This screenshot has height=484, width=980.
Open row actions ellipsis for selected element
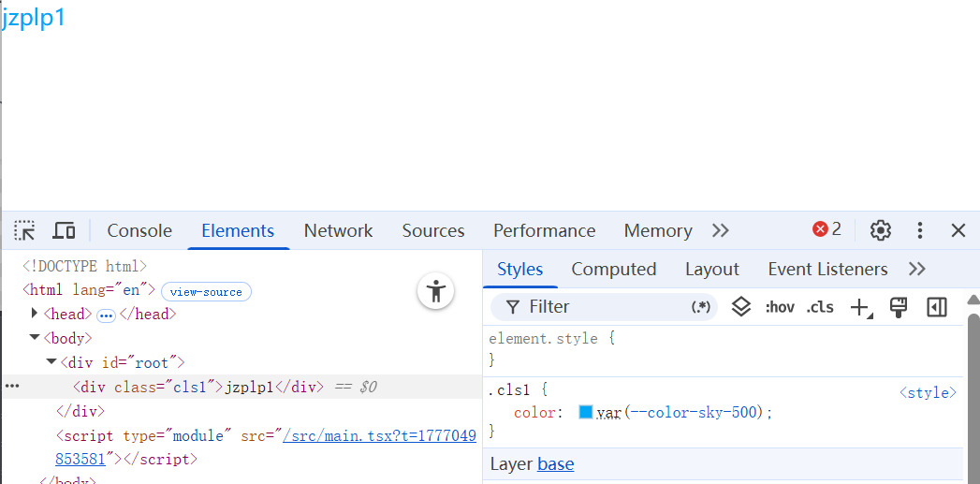(12, 387)
